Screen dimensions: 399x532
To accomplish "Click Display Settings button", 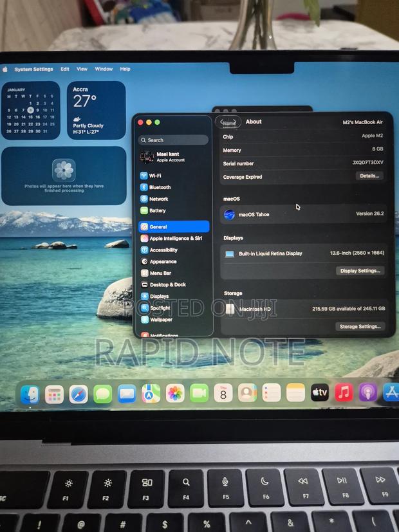I will pyautogui.click(x=360, y=271).
